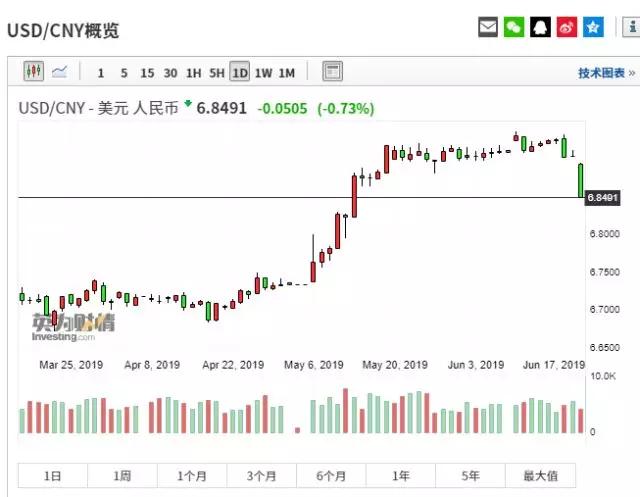Open the chart layout window icon
This screenshot has height=497, width=640.
coord(333,72)
